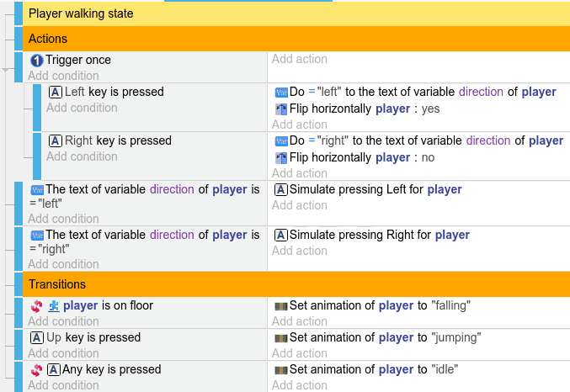Click variable icon of direction is ="right" condition

[x=36, y=236]
